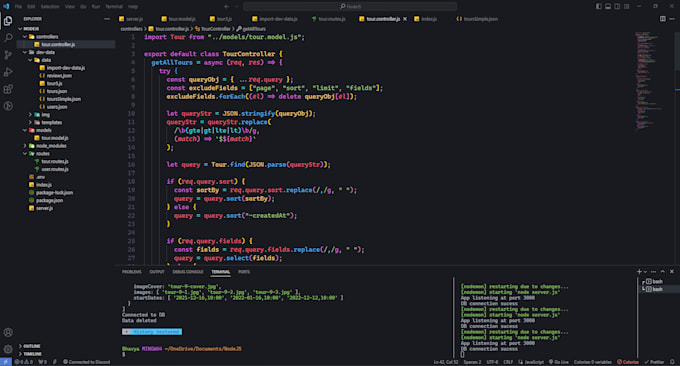This screenshot has height=366, width=680.
Task: Open the Extensions view
Action: pos(8,89)
